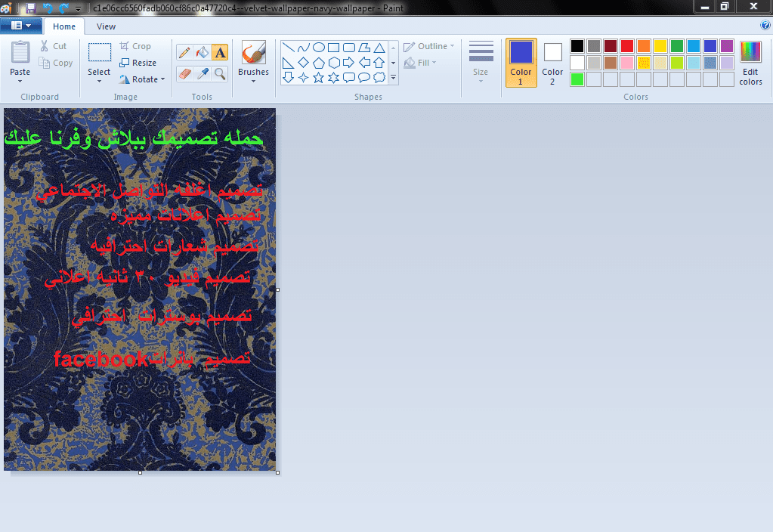Expand the Shapes gallery more arrow
This screenshot has height=532, width=773.
393,77
